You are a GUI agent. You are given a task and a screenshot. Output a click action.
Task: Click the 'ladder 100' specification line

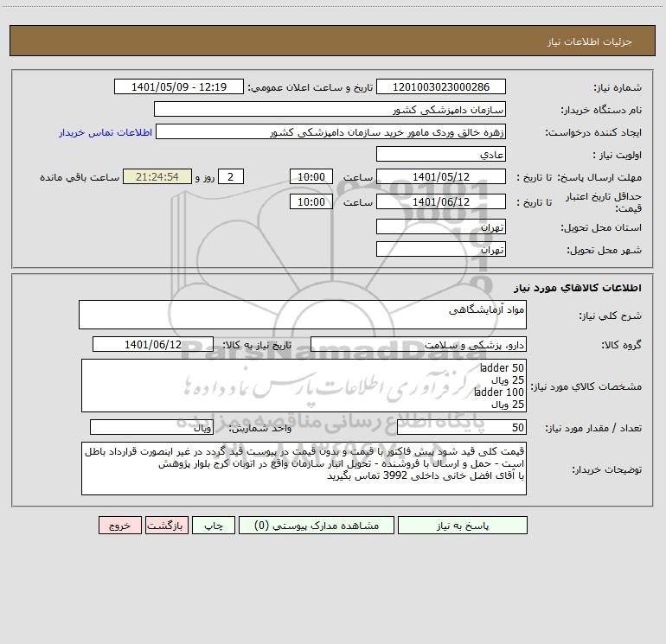pyautogui.click(x=499, y=392)
